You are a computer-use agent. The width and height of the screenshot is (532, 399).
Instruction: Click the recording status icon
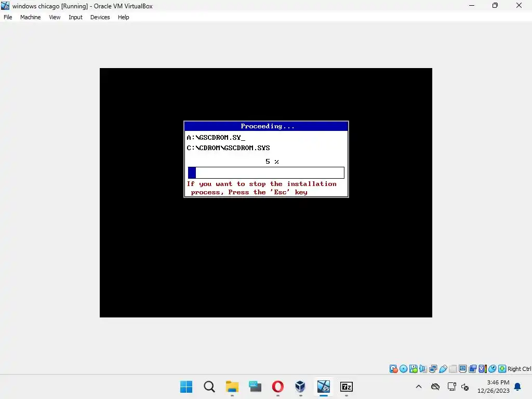[x=472, y=369]
